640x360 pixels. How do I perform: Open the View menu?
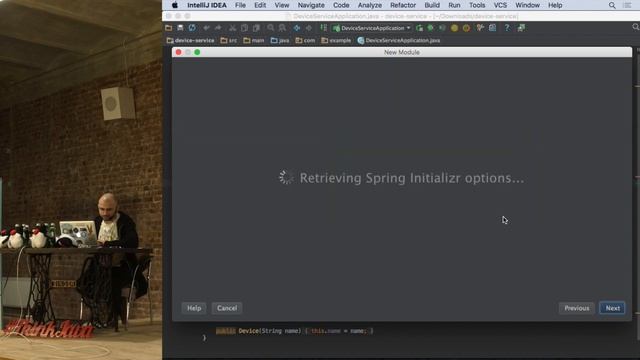tap(282, 5)
